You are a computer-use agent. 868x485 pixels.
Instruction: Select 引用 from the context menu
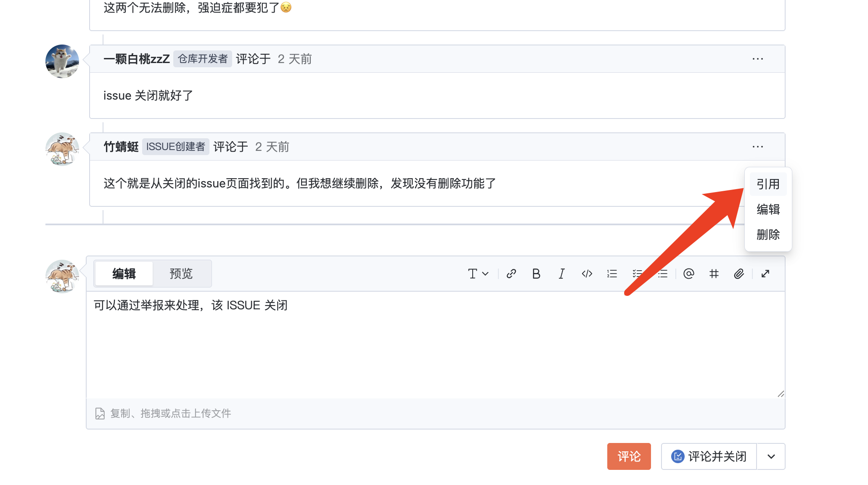(767, 184)
